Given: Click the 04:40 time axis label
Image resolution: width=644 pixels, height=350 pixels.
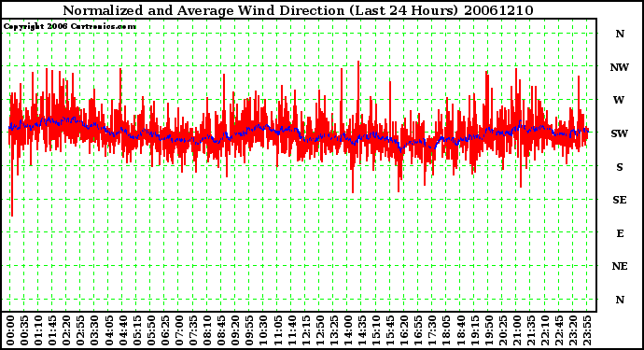Looking at the screenshot, I should coord(122,330).
